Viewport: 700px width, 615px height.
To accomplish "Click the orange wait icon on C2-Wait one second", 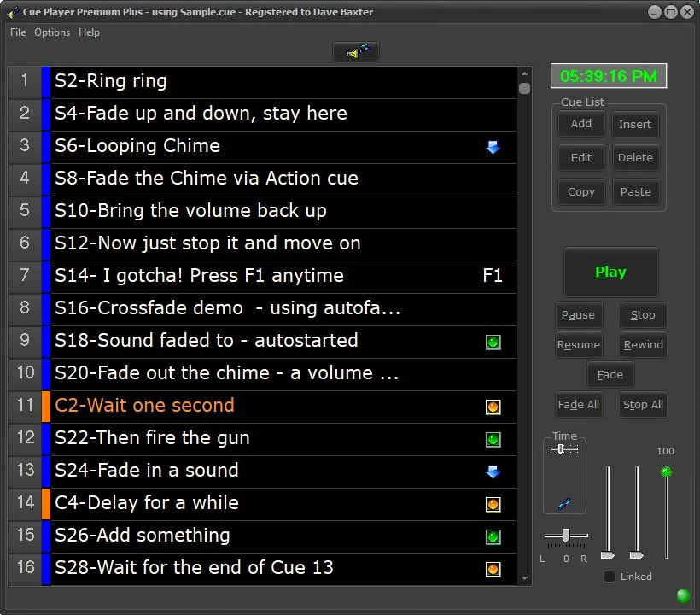I will tap(493, 407).
